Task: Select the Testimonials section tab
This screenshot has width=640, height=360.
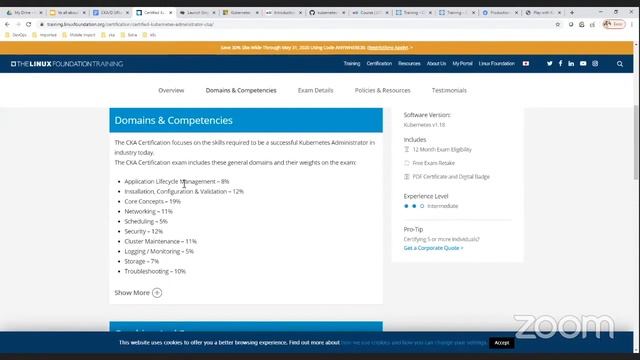Action: 449,90
